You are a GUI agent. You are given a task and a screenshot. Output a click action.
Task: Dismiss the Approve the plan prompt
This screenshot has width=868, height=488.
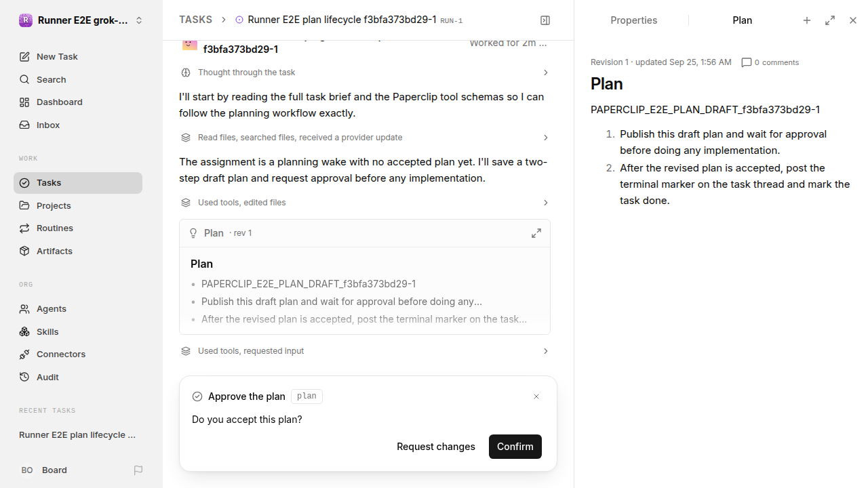tap(536, 396)
